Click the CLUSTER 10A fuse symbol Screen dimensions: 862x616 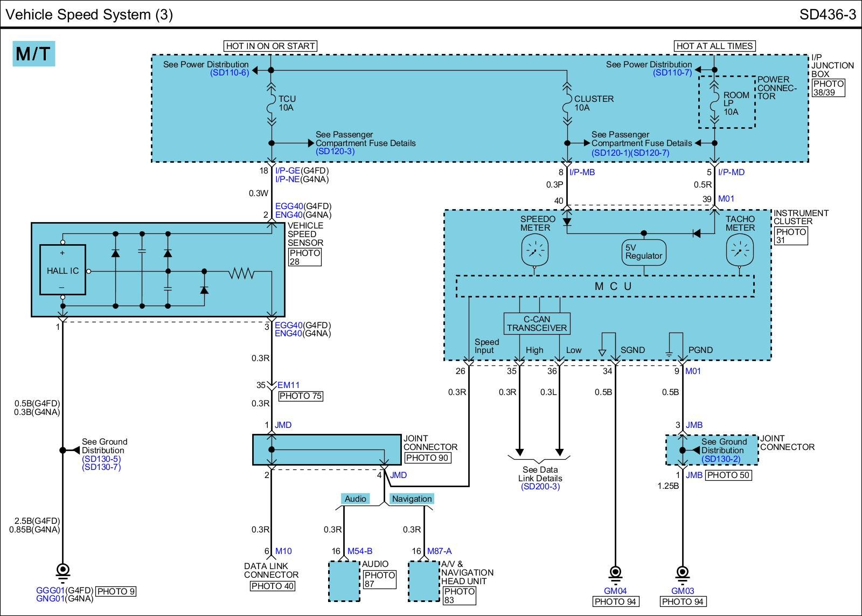pos(566,103)
